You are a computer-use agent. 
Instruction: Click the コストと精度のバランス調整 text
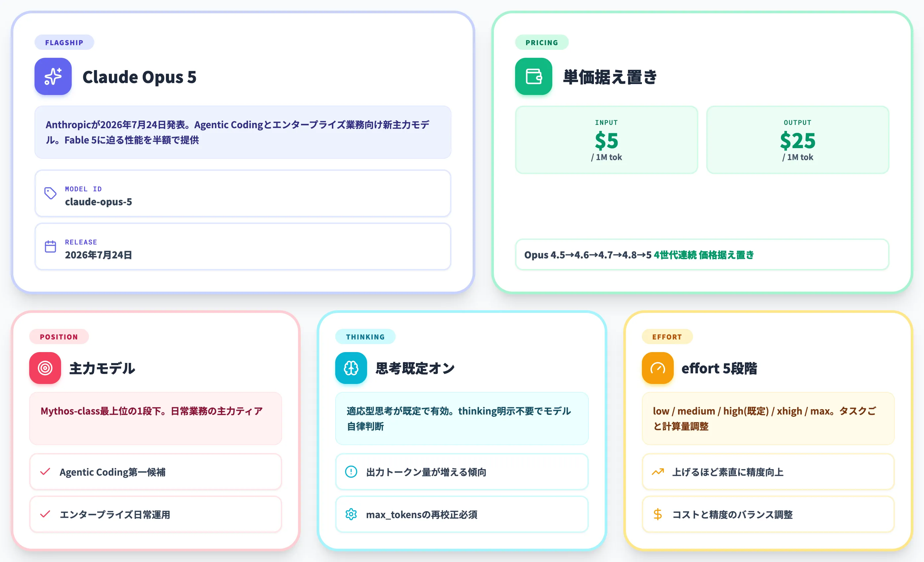pyautogui.click(x=732, y=515)
